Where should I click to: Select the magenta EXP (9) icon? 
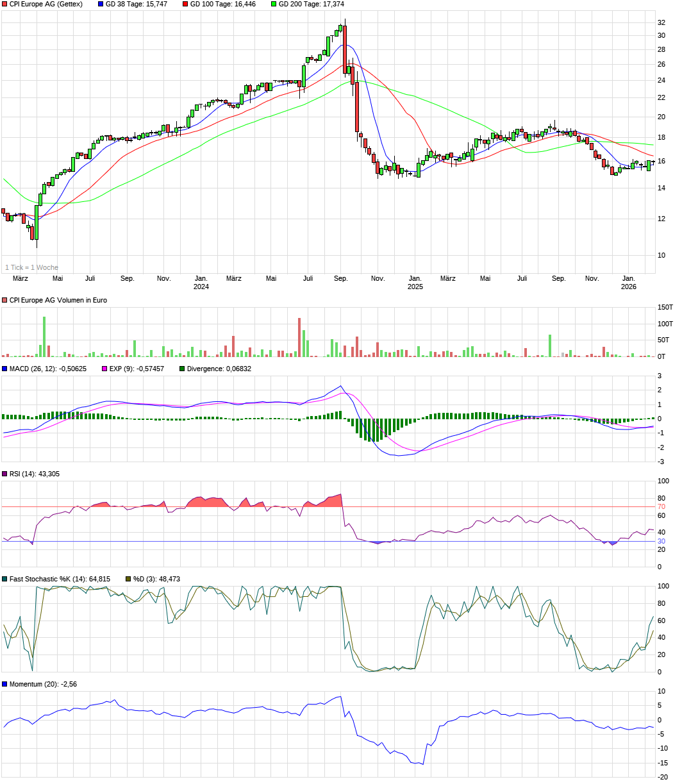coord(104,369)
